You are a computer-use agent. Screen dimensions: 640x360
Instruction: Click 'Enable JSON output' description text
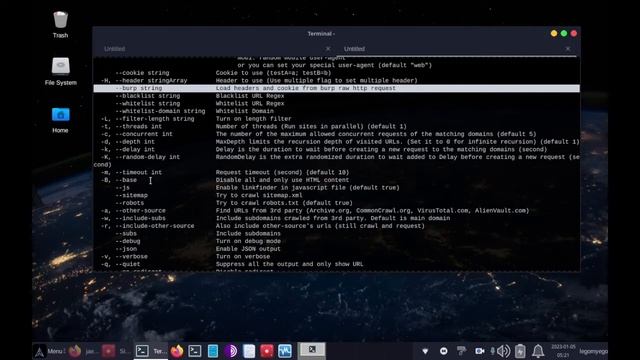248,249
